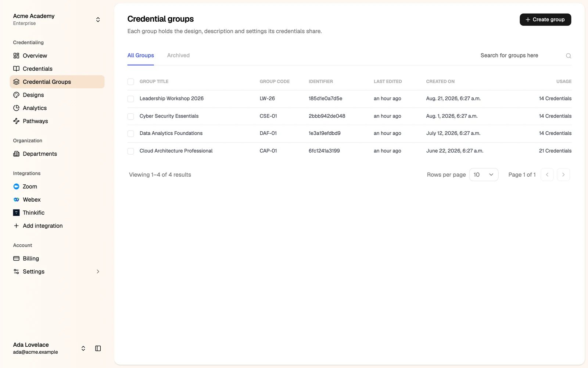Click the Designs palette icon

pos(16,95)
